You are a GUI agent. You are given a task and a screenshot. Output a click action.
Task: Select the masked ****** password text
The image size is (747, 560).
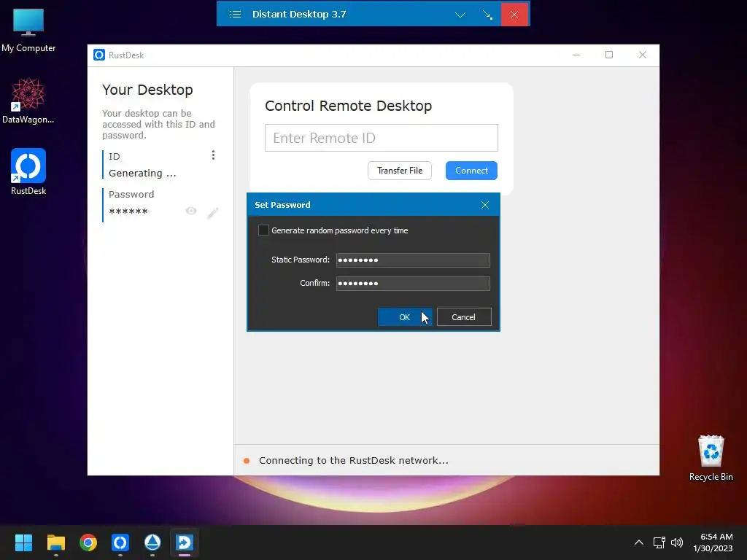(x=128, y=211)
